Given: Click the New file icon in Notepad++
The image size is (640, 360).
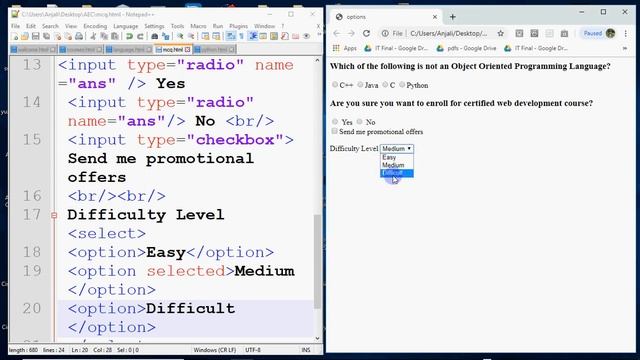Looking at the screenshot, I should (15, 37).
